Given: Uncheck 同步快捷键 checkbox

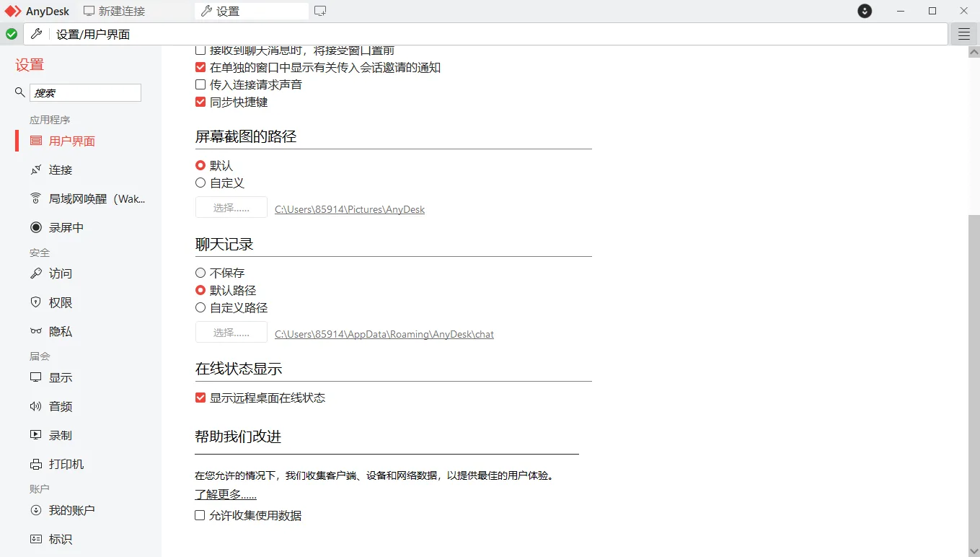Looking at the screenshot, I should [200, 102].
